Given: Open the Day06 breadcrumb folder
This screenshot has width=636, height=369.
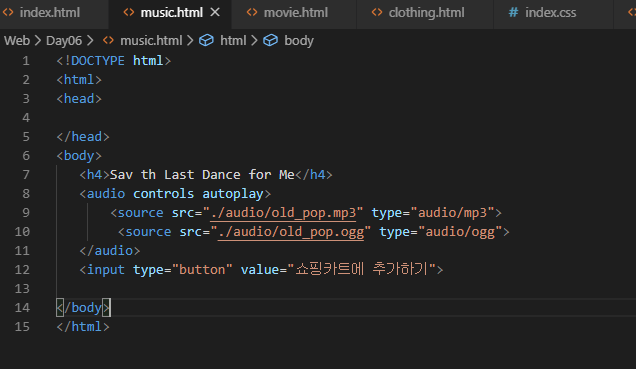Looking at the screenshot, I should coord(64,41).
